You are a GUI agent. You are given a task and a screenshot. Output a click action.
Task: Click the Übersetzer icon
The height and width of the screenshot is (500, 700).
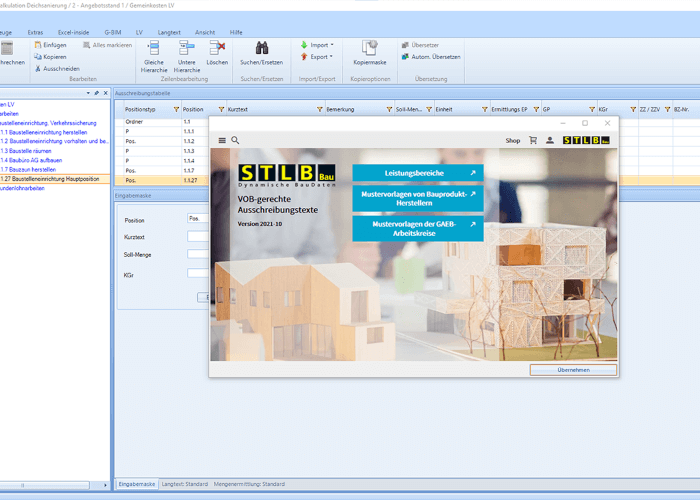pyautogui.click(x=405, y=45)
